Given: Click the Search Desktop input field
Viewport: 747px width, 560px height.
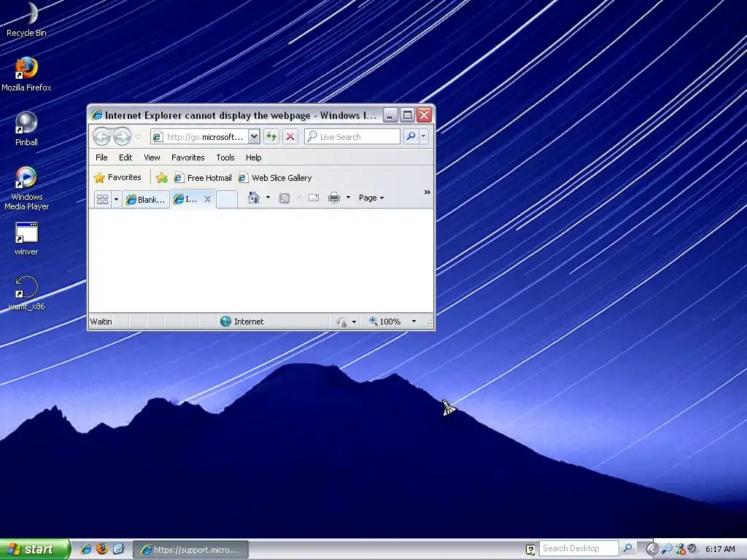Looking at the screenshot, I should [578, 548].
